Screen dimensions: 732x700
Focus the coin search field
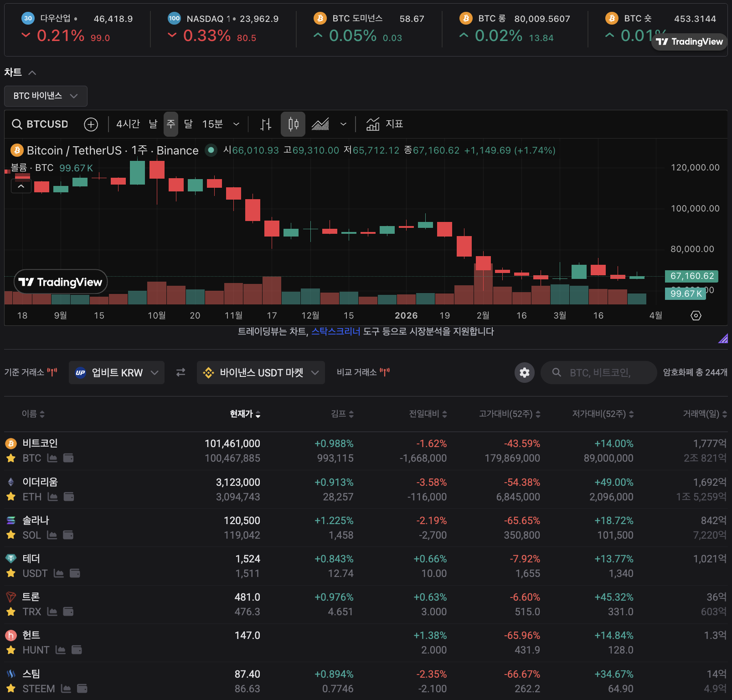[599, 373]
